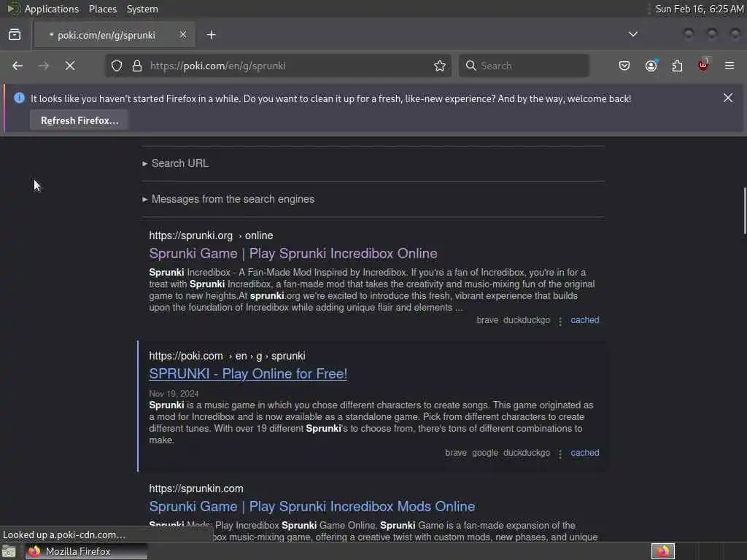Image resolution: width=747 pixels, height=560 pixels.
Task: Click the https://sprunki.org URL text
Action: [191, 236]
